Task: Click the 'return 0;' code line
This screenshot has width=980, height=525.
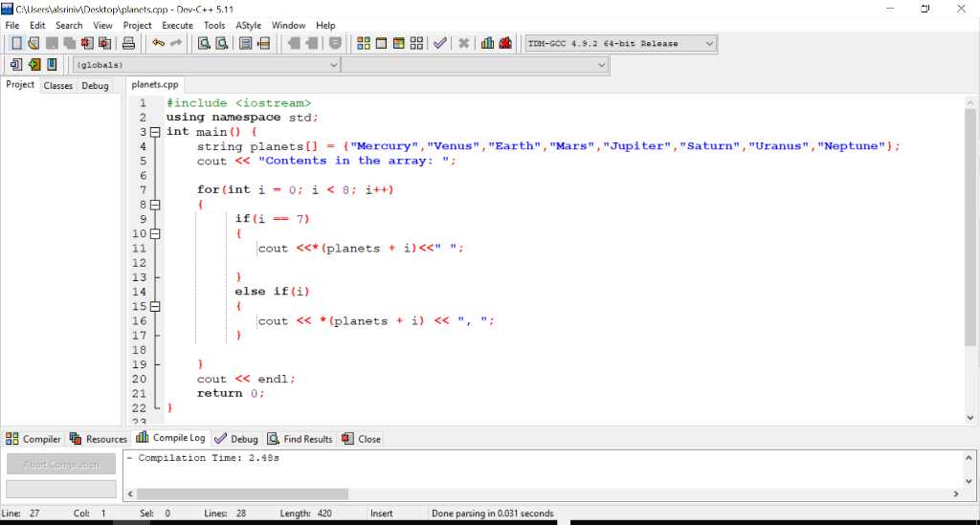Action: [231, 393]
